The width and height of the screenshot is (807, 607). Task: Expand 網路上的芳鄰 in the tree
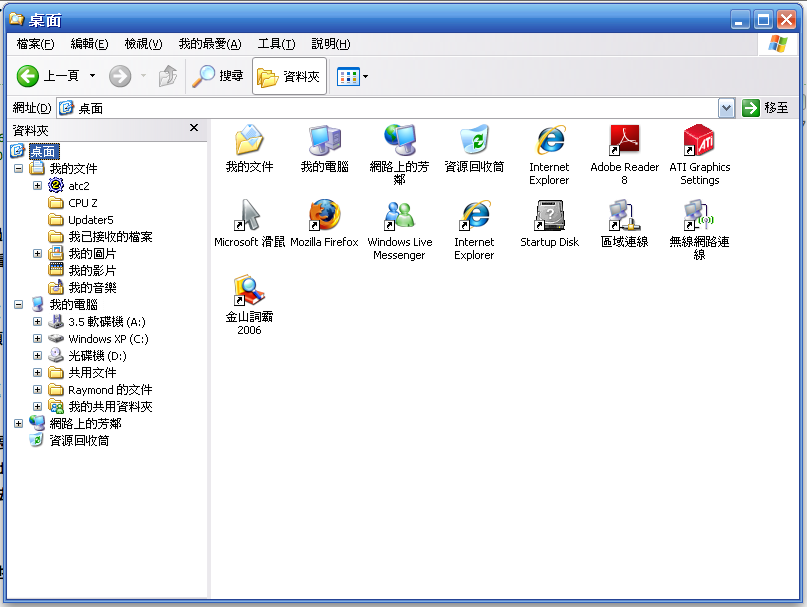[19, 423]
